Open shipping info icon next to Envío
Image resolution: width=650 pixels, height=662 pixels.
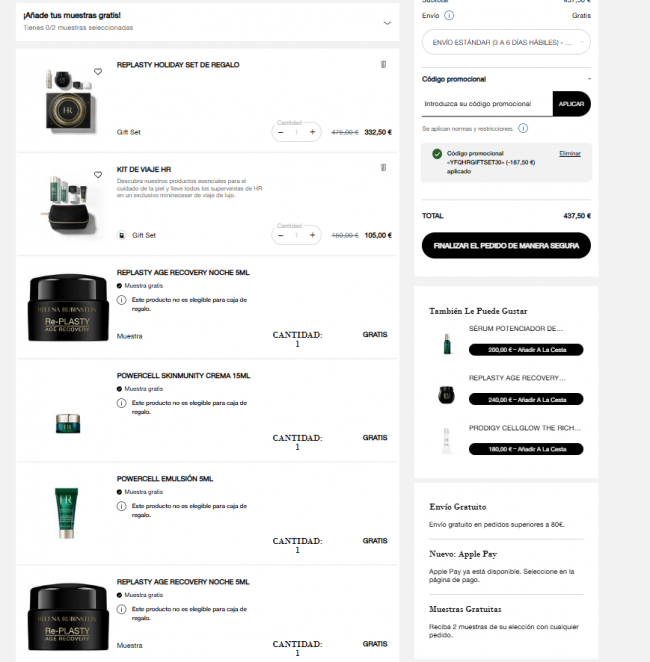[x=449, y=16]
